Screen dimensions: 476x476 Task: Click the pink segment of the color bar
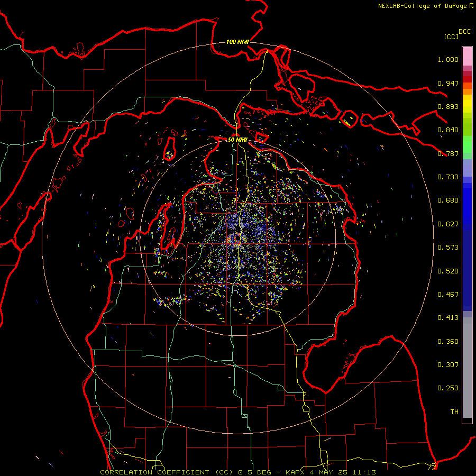click(467, 57)
